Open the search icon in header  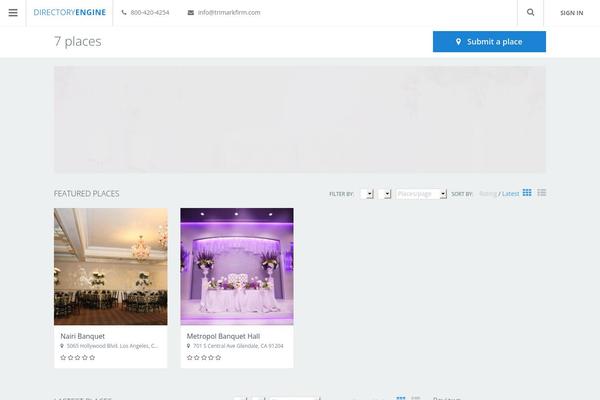click(x=530, y=12)
